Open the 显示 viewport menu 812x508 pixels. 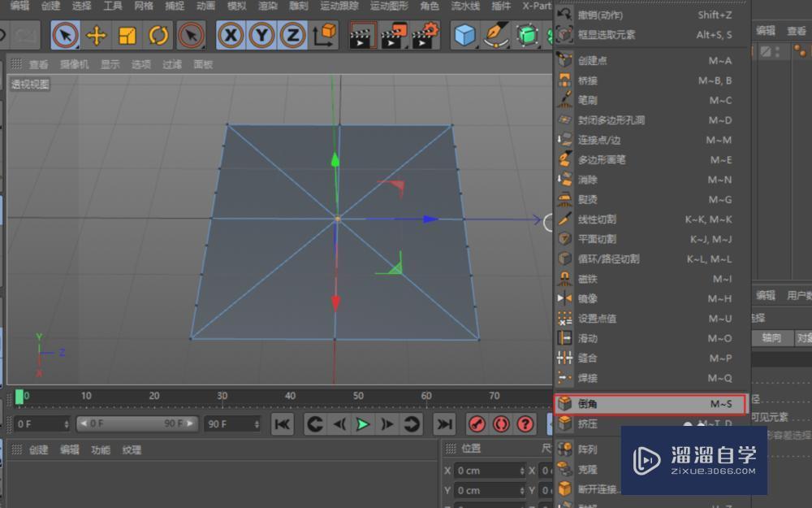pos(110,64)
